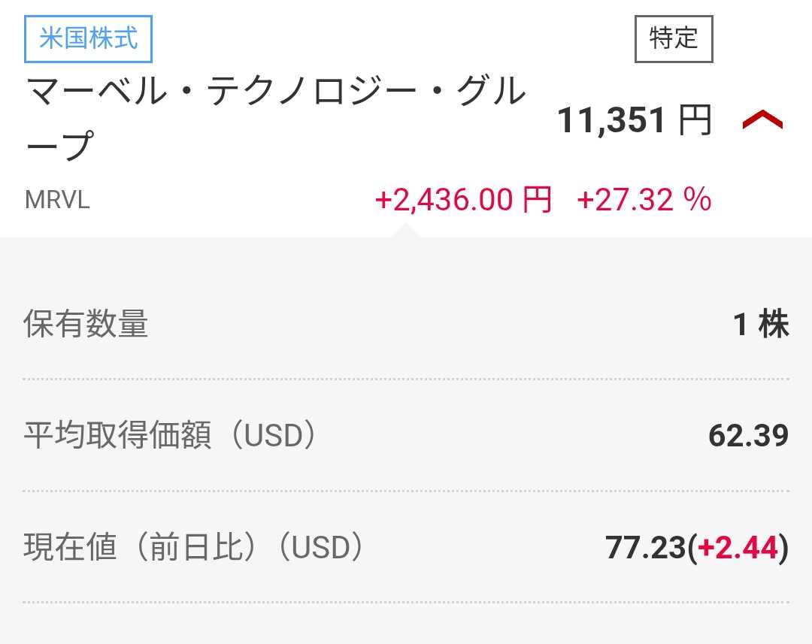812x644 pixels.
Task: Click the dotted divider below 現在値 row
Action: pos(406,602)
